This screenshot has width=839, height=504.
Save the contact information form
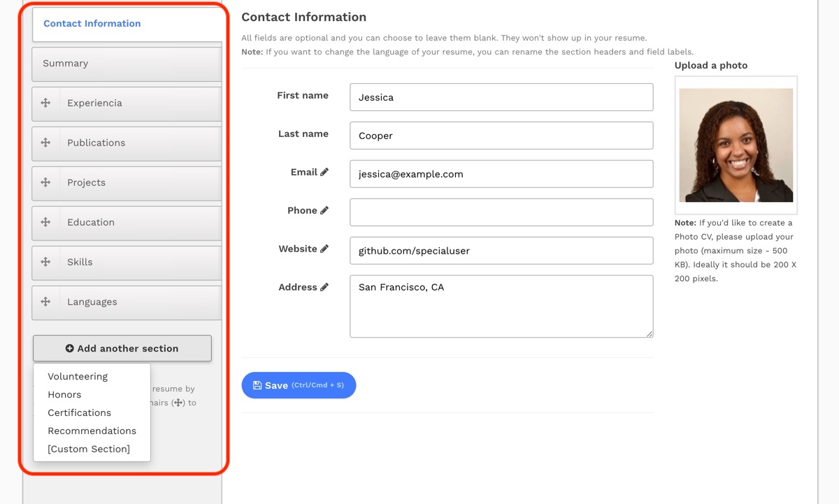[x=299, y=385]
